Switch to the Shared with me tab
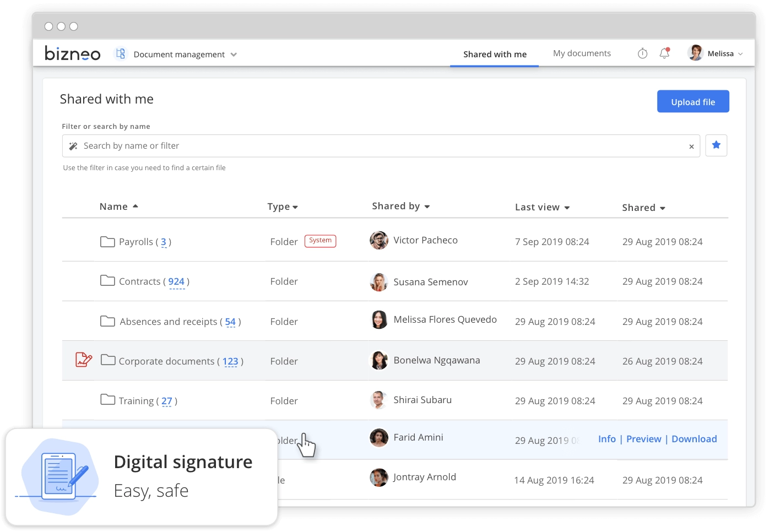The width and height of the screenshot is (769, 532). pyautogui.click(x=495, y=54)
